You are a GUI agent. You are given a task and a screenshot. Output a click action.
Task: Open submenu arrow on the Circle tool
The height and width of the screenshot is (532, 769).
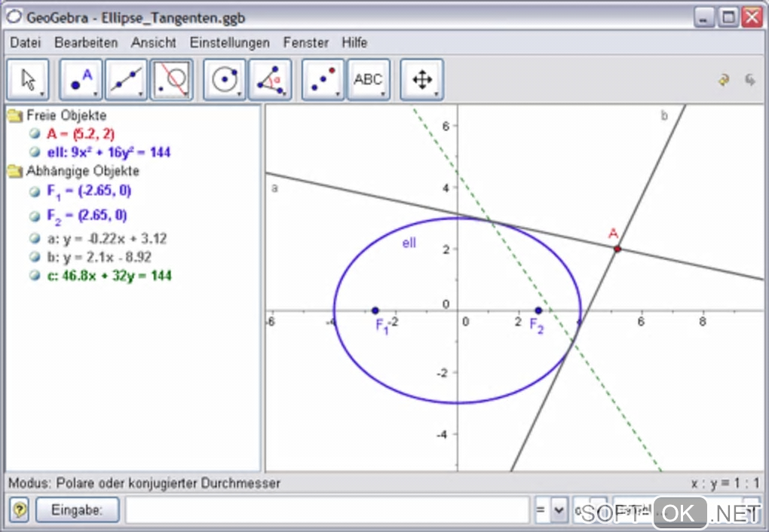[x=239, y=94]
